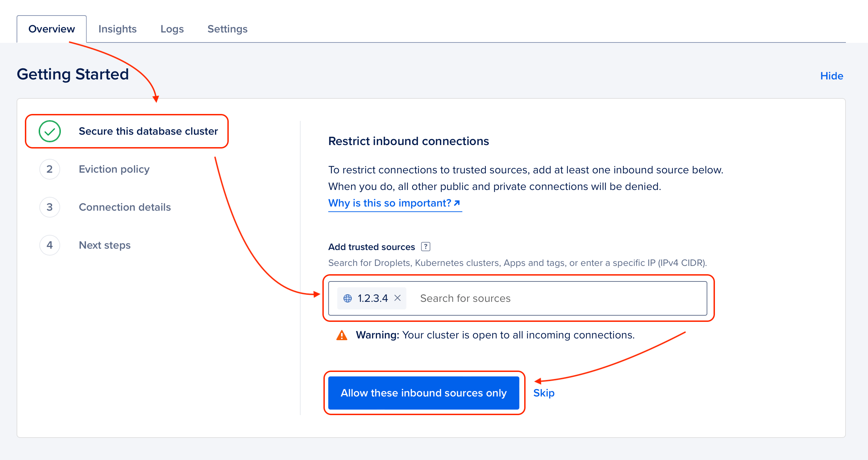Screen dimensions: 868x460
Task: Open the Connection details step
Action: click(125, 207)
